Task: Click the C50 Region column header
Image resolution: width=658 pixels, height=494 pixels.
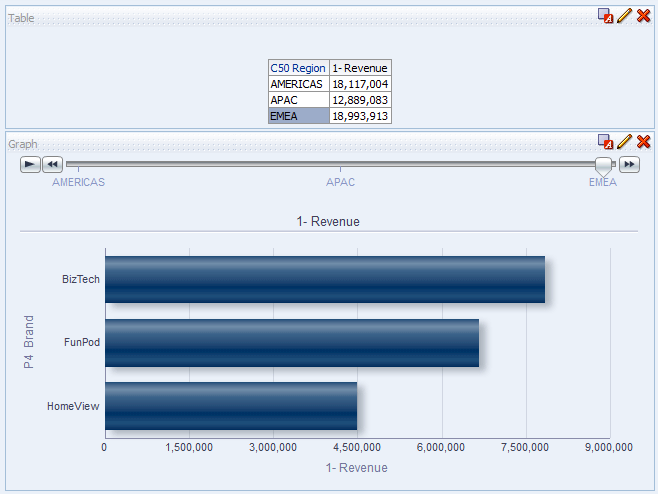Action: (297, 68)
